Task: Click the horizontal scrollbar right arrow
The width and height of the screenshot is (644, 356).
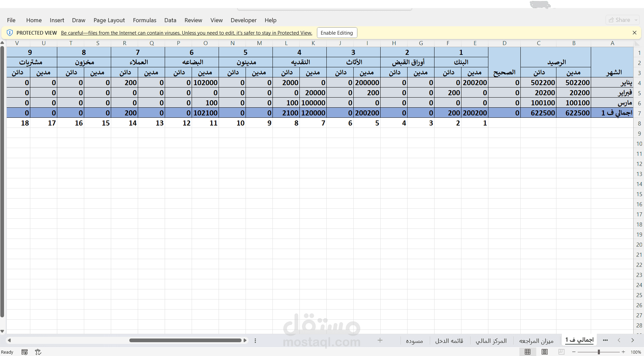Action: coord(245,341)
